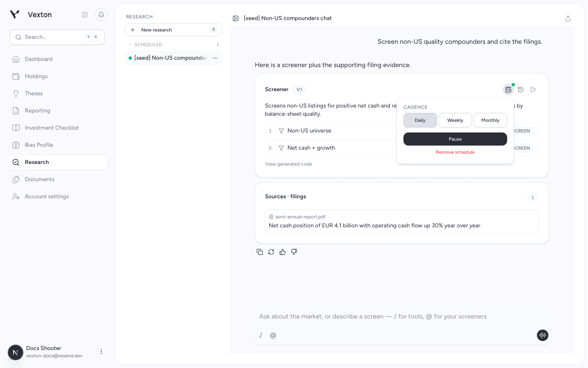Open the Research page

(57, 162)
